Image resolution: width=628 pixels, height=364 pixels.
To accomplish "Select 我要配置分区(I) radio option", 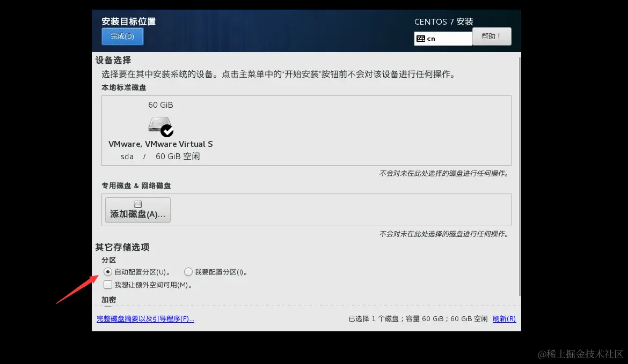I will (188, 272).
